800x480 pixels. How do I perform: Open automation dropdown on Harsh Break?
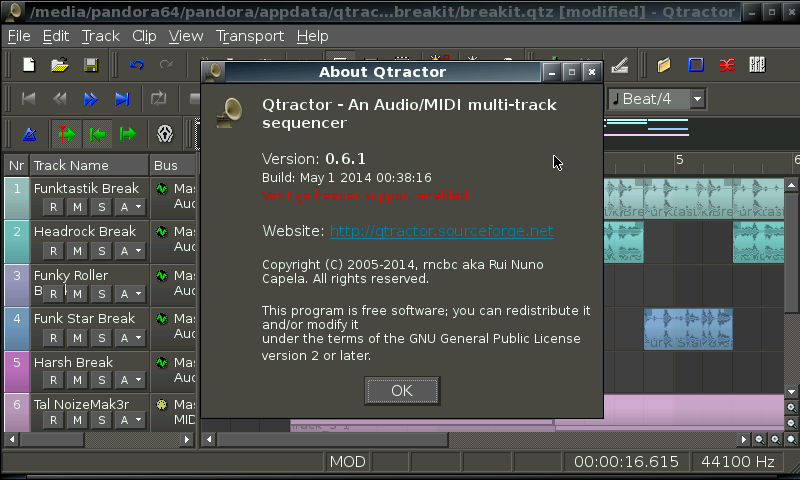(131, 380)
